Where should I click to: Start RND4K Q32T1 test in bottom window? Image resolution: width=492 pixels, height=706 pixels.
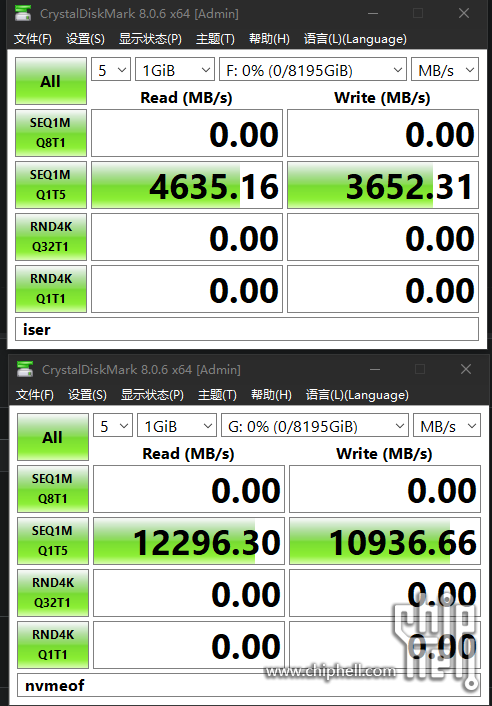click(53, 593)
